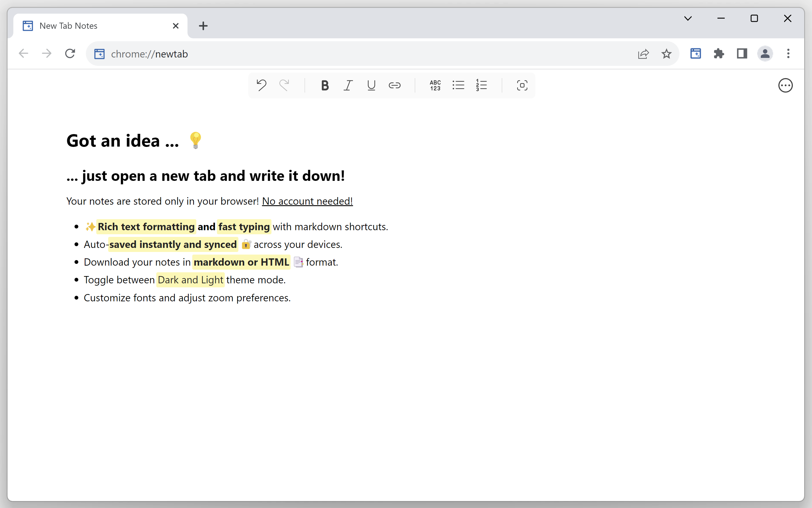Minimize the browser window

(x=721, y=19)
